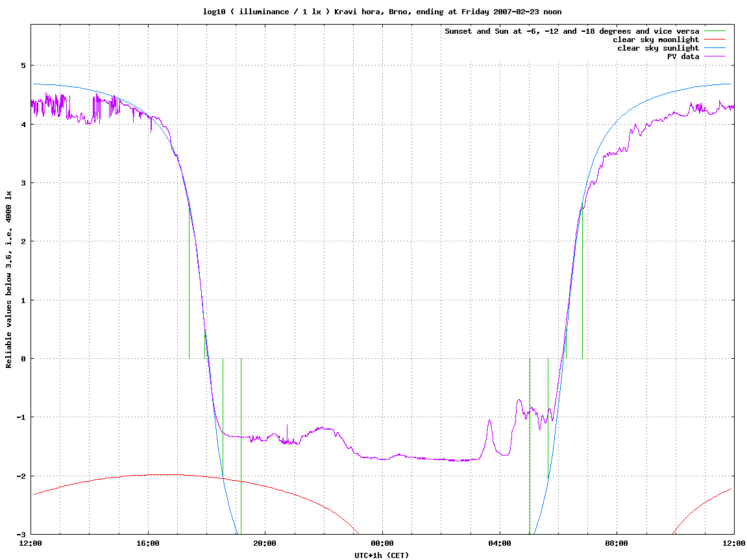Click the y-axis tick label 3

point(23,183)
